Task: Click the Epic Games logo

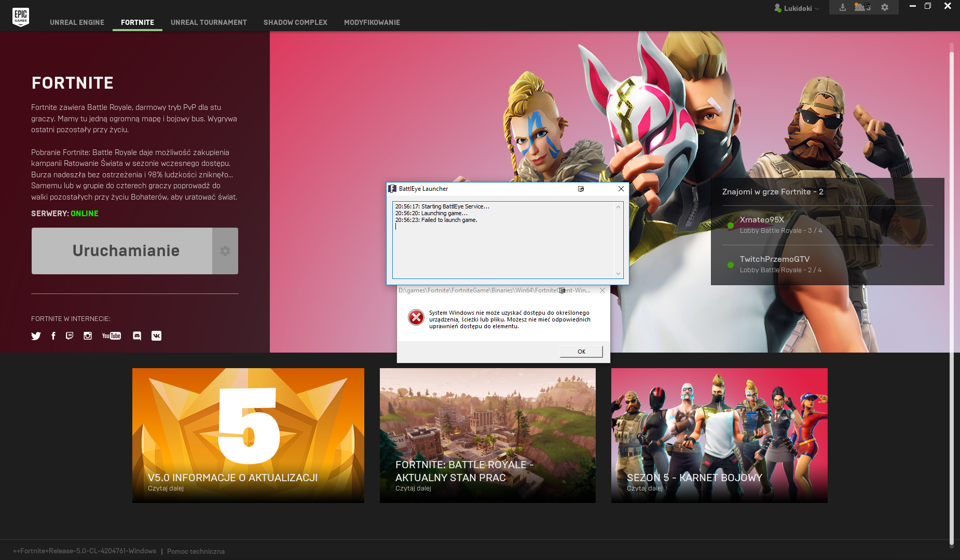Action: (21, 17)
